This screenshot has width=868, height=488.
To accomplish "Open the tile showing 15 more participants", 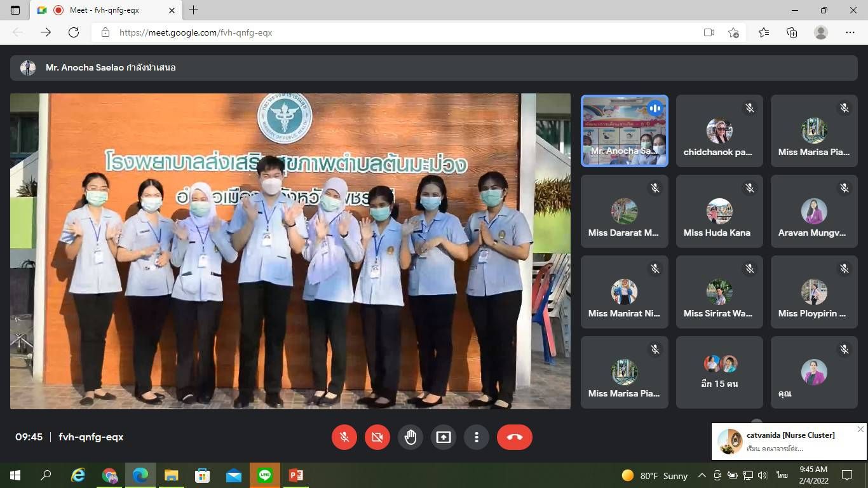I will tap(719, 372).
